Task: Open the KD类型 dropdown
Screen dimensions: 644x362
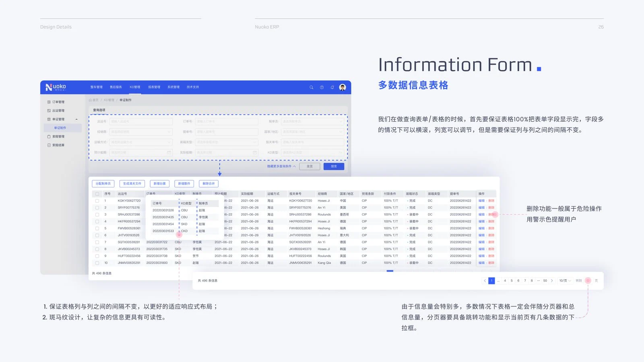Action: click(312, 152)
